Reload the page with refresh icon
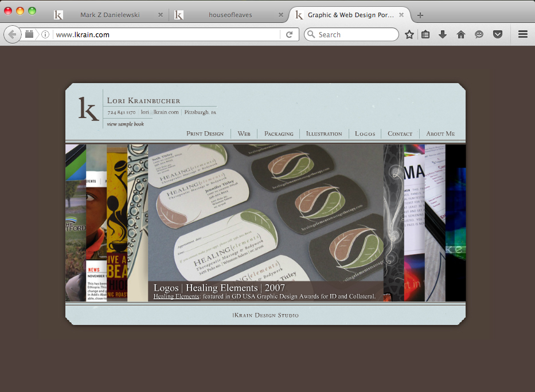This screenshot has height=392, width=535. pyautogui.click(x=290, y=34)
